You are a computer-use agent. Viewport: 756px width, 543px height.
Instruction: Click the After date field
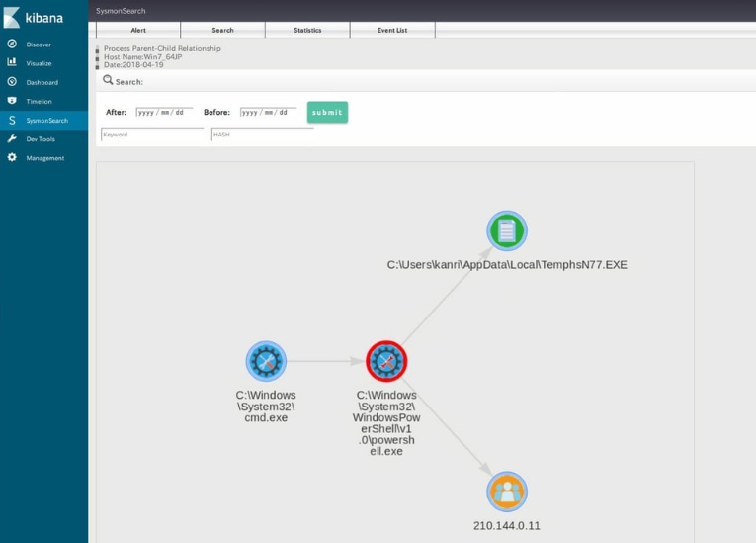[164, 113]
